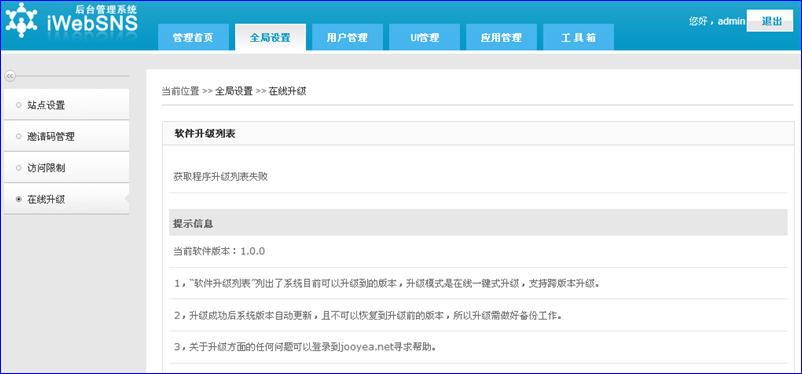
Task: Collapse the sidebar with the double-arrow icon
Action: (9, 76)
